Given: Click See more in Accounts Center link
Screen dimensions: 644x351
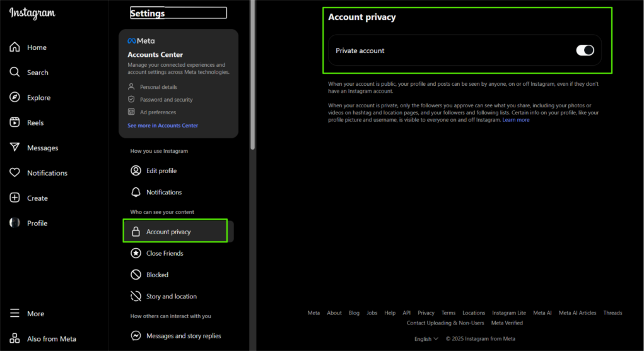Looking at the screenshot, I should [163, 126].
